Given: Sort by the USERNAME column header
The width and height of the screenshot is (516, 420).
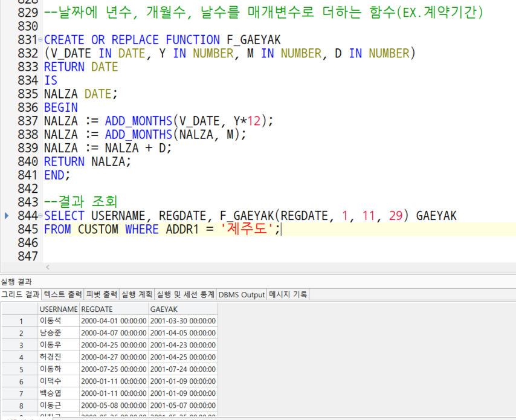Looking at the screenshot, I should 59,309.
